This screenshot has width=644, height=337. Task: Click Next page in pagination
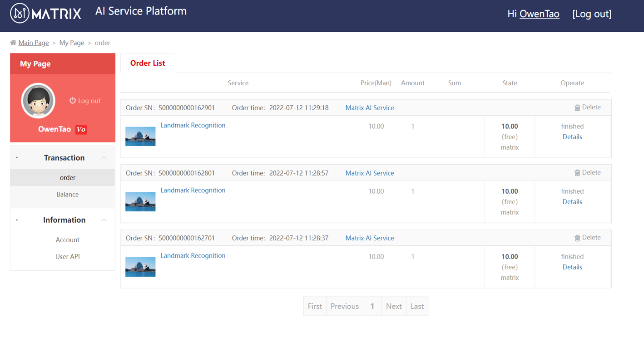(x=393, y=306)
